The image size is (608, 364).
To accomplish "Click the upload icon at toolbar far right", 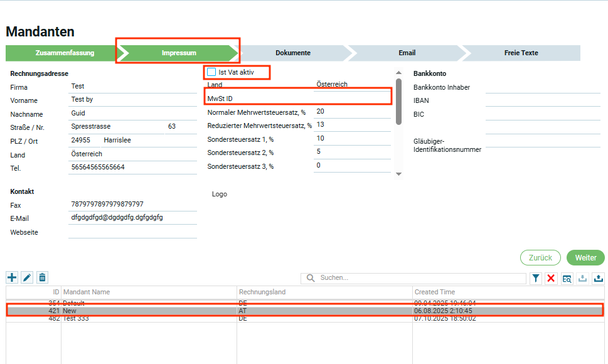I will [x=598, y=278].
